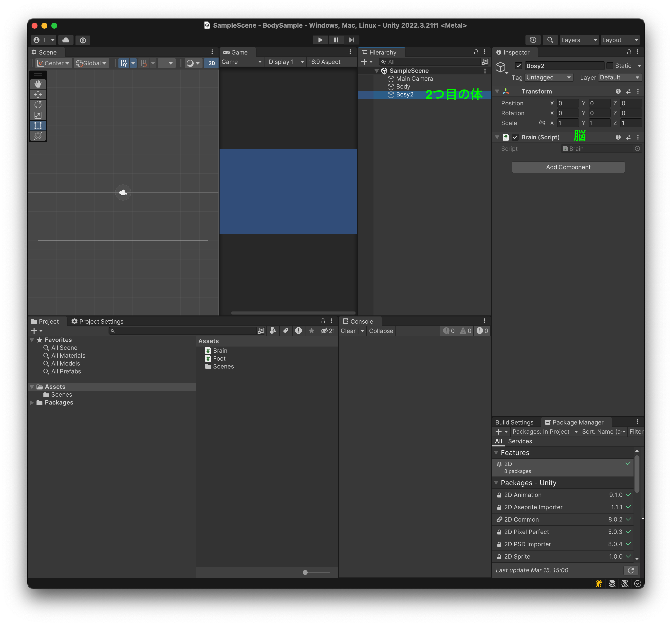Open the Undo History
The height and width of the screenshot is (625, 672).
533,40
